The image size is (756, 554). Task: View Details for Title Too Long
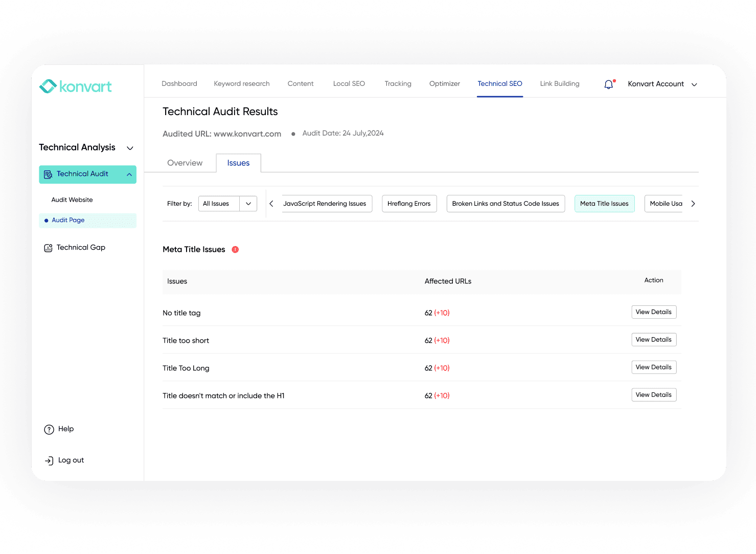tap(653, 367)
